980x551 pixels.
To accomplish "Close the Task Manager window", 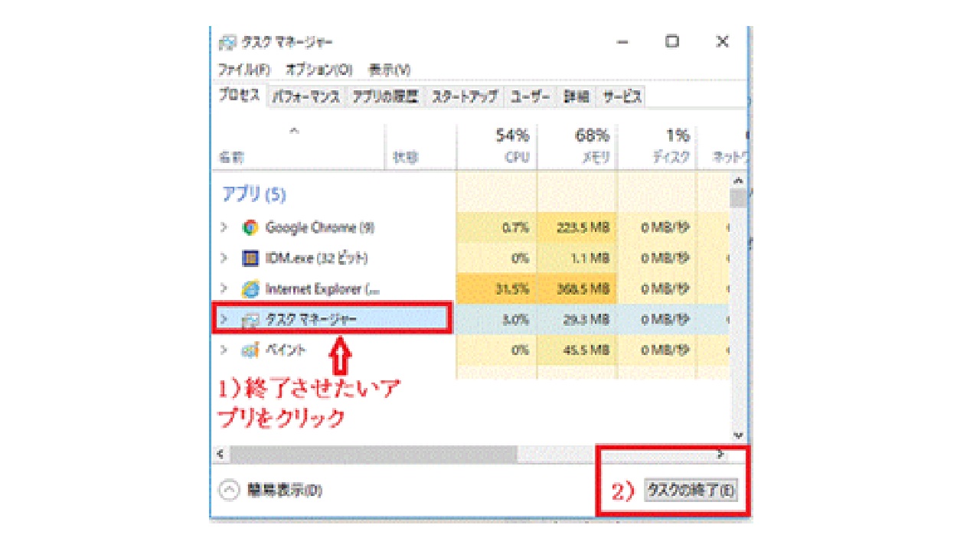I will point(722,43).
